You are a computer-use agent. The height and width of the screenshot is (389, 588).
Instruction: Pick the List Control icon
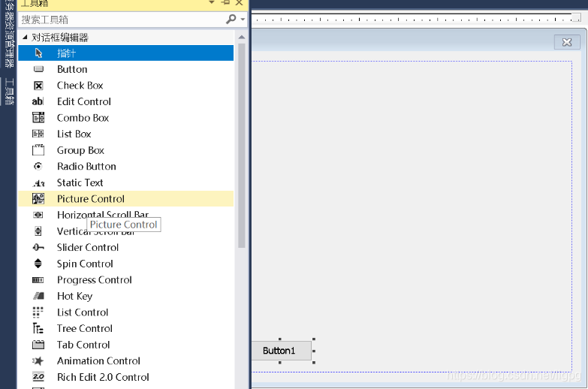click(x=38, y=312)
